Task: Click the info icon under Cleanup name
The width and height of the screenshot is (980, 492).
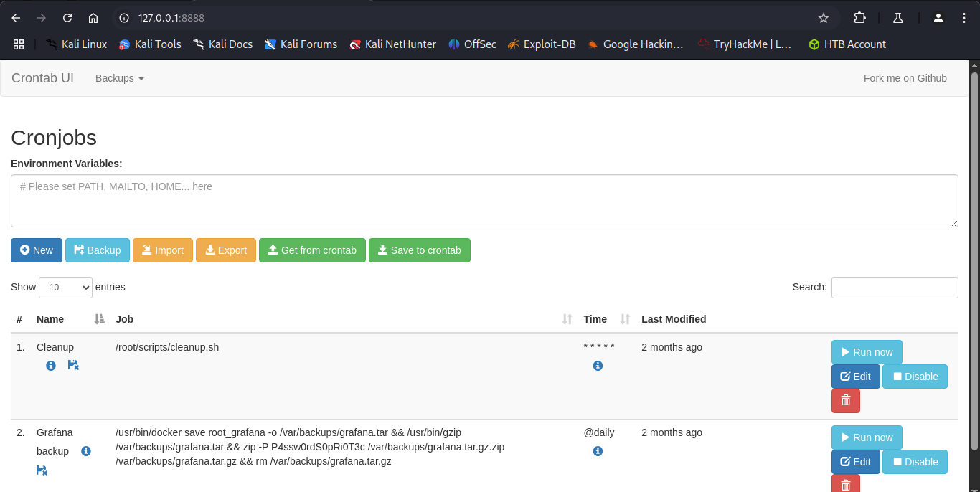Action: [51, 366]
